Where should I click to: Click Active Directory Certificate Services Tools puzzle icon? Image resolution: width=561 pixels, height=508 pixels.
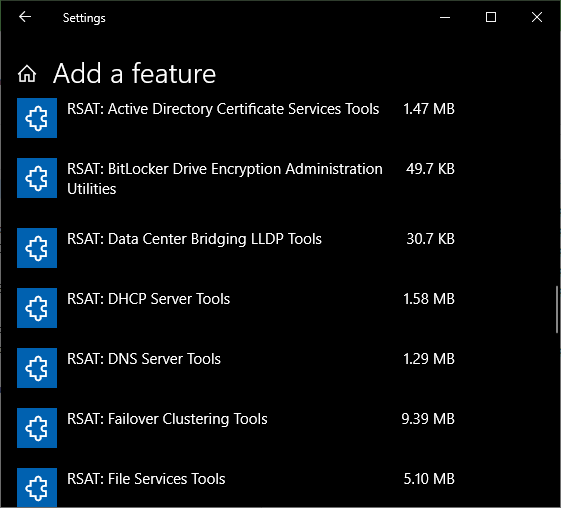(37, 118)
